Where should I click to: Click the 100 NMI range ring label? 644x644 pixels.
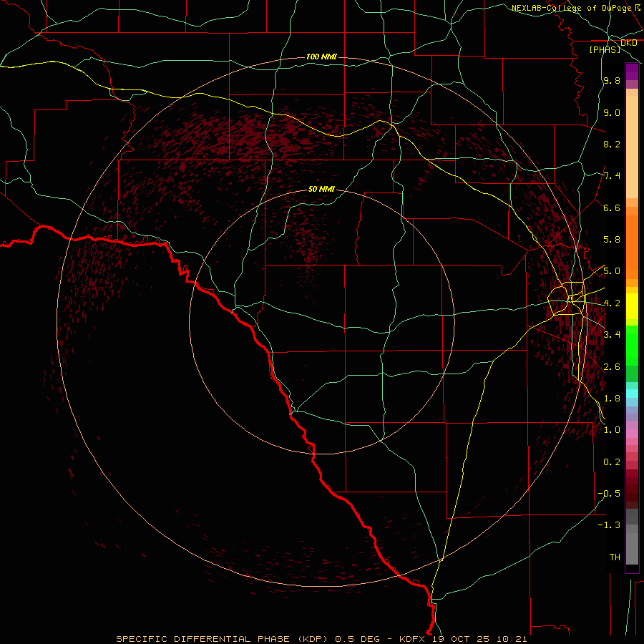coord(321,57)
